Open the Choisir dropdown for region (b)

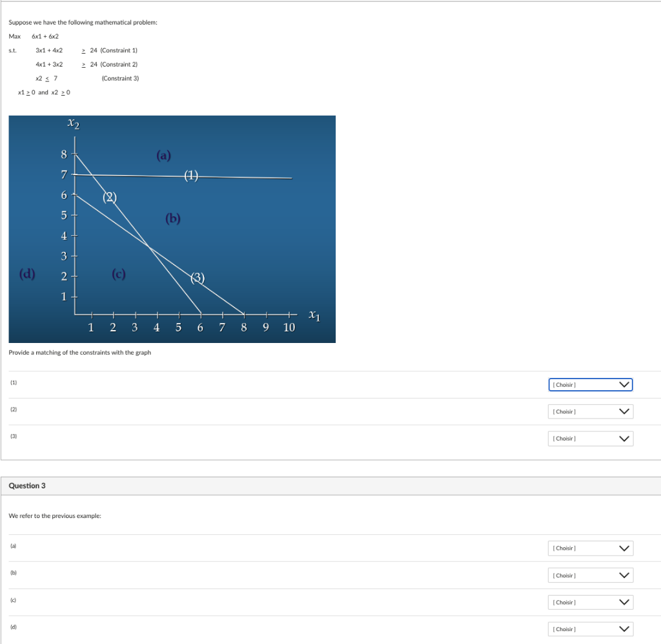590,576
